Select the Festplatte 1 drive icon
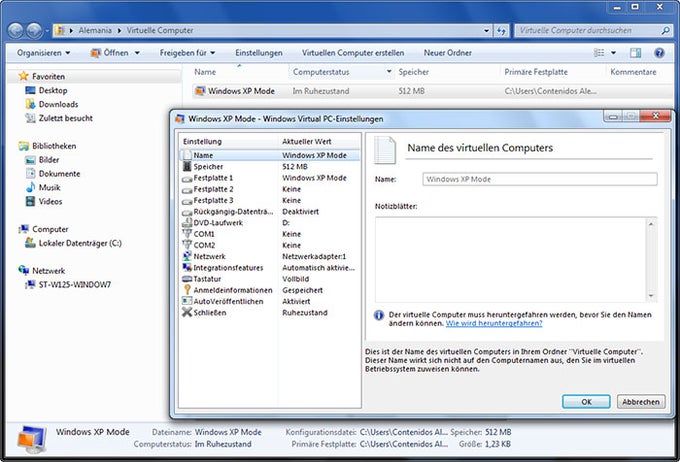The width and height of the screenshot is (680, 462). click(x=187, y=178)
